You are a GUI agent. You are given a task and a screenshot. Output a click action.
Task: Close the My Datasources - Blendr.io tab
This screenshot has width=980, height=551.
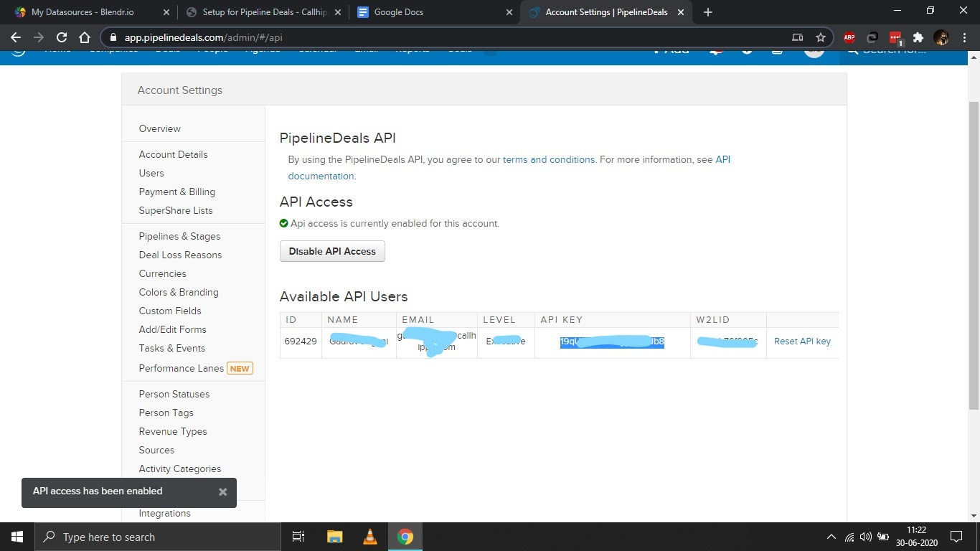[x=167, y=12]
